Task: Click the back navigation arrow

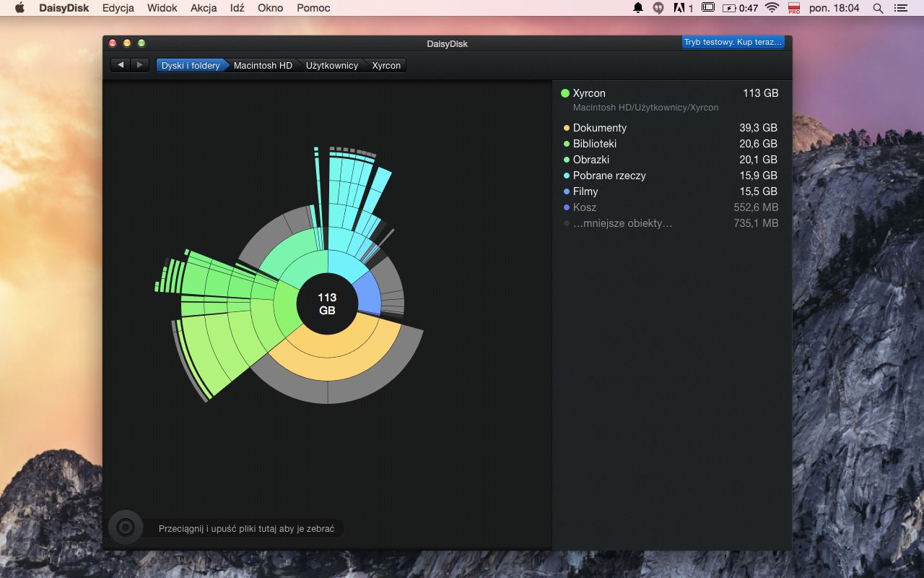Action: pos(121,65)
